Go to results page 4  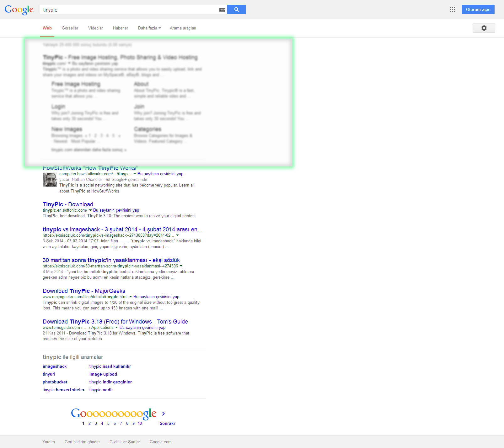tap(102, 423)
